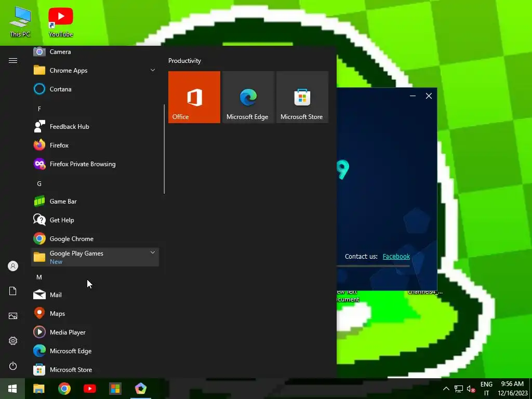
Task: Click the Microsoft Edge tile under Productivity
Action: [248, 97]
